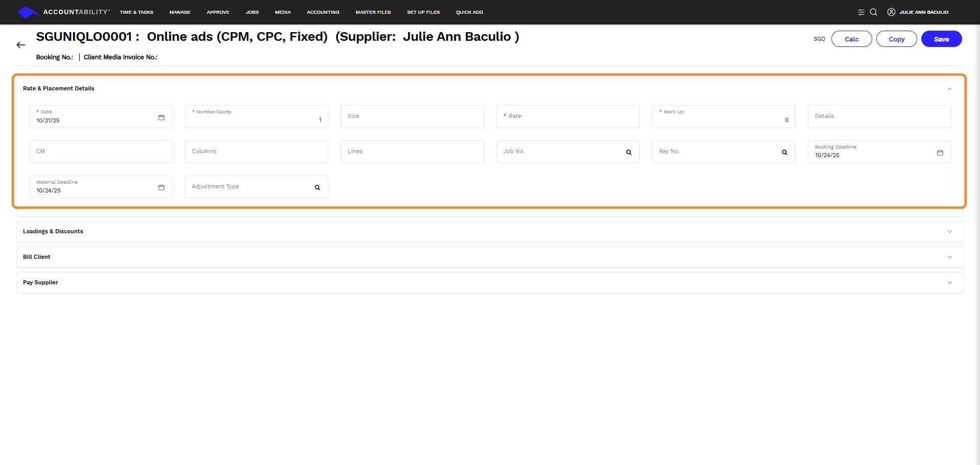Open the Manage menu
Screen dimensions: 980x465
point(180,12)
